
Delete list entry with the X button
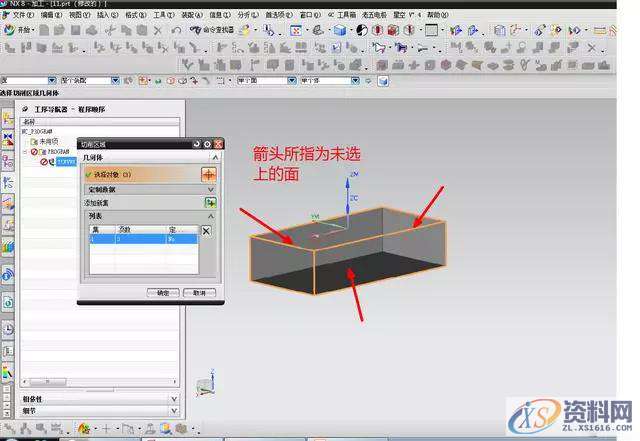(x=206, y=231)
